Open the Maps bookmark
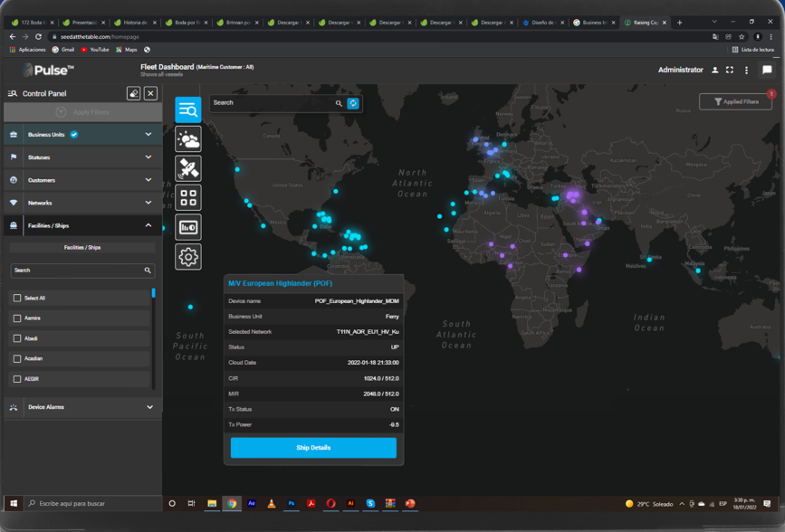This screenshot has height=532, width=785. [126, 50]
